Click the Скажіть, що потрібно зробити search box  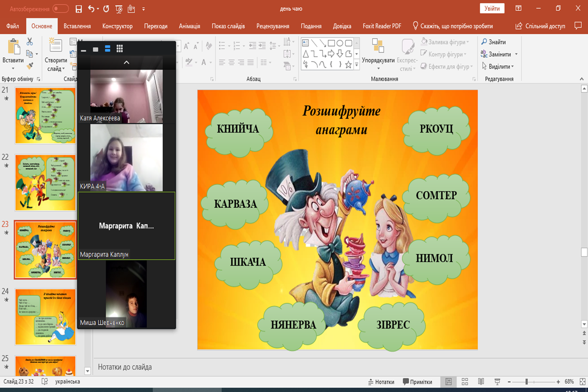click(x=453, y=26)
